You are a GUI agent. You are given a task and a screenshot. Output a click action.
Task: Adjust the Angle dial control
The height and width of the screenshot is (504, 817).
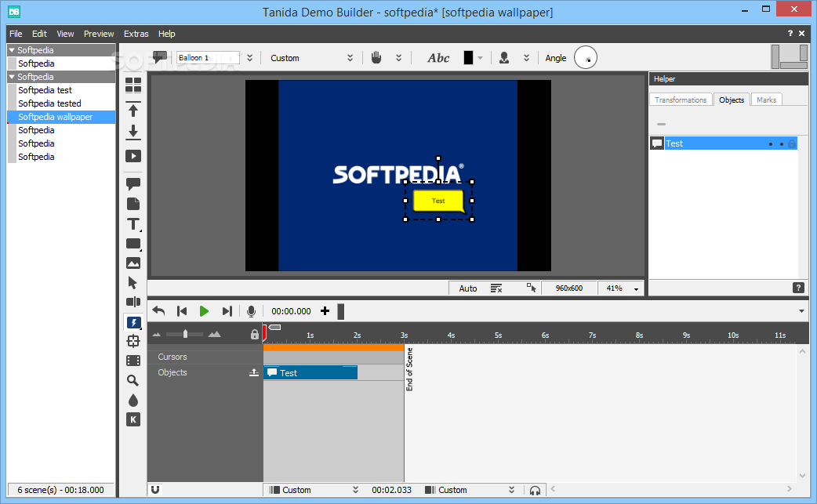[x=586, y=58]
